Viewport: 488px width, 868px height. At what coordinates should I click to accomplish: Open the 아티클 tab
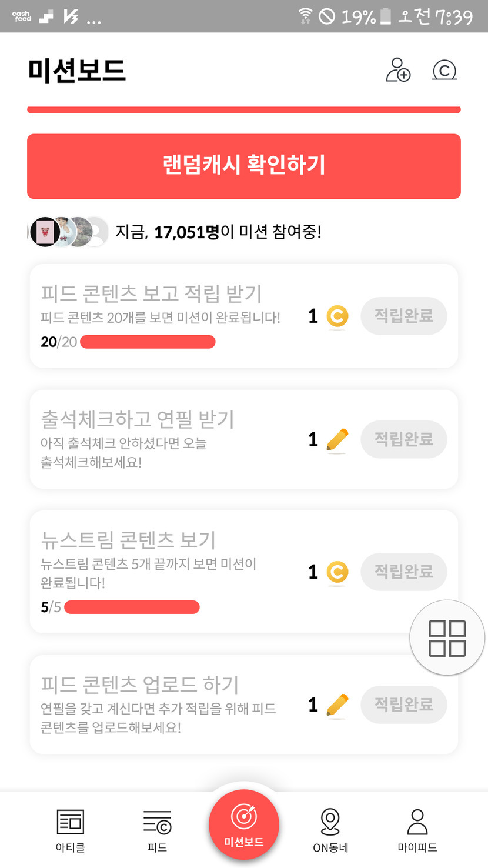pos(71,830)
